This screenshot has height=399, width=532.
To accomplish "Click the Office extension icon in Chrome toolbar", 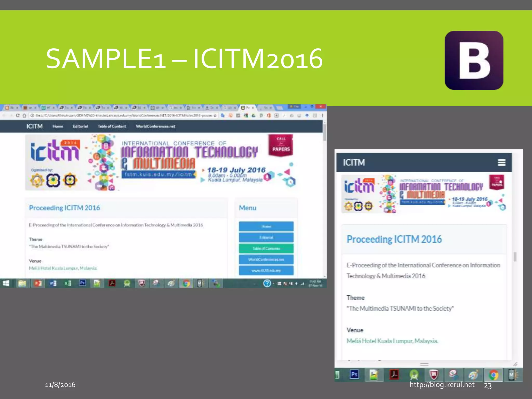I will pos(269,116).
